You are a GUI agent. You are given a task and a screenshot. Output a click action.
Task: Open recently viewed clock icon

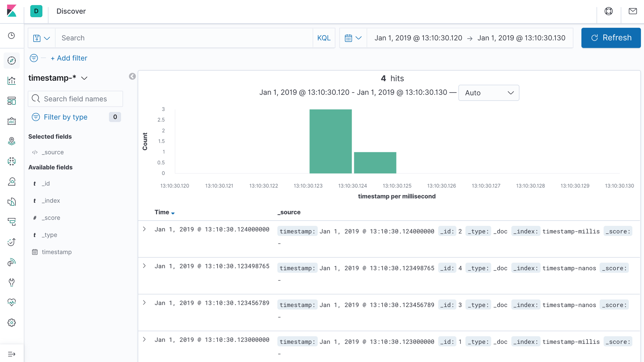pyautogui.click(x=12, y=36)
